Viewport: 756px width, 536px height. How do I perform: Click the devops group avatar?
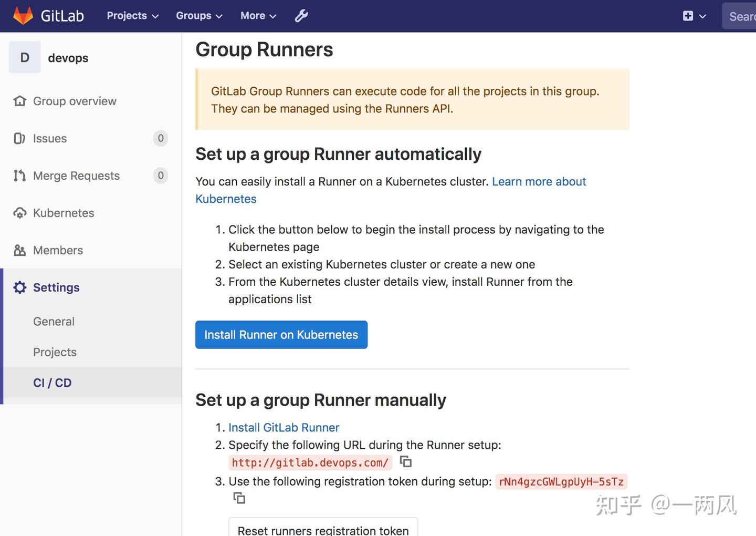coord(24,57)
